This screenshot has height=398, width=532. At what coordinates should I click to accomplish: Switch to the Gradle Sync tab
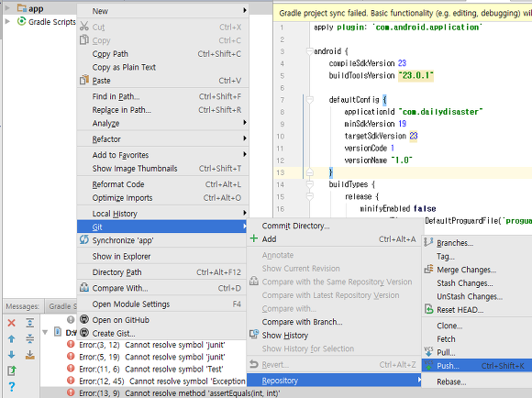point(62,306)
